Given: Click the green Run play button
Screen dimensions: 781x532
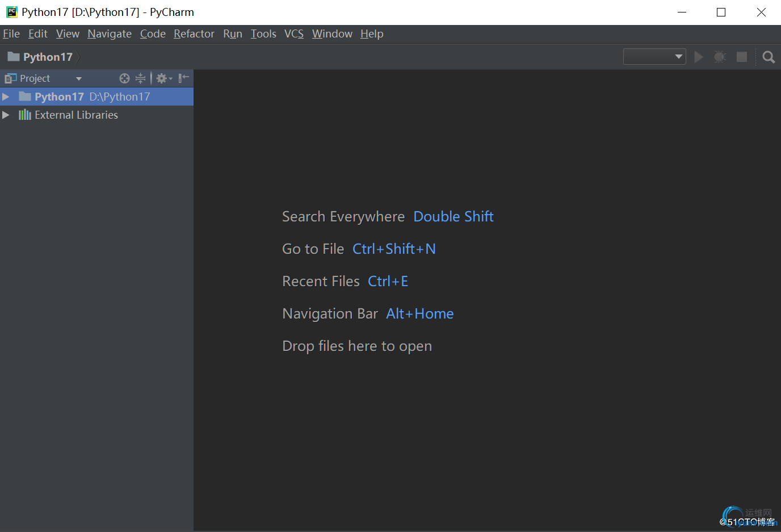Looking at the screenshot, I should [699, 57].
